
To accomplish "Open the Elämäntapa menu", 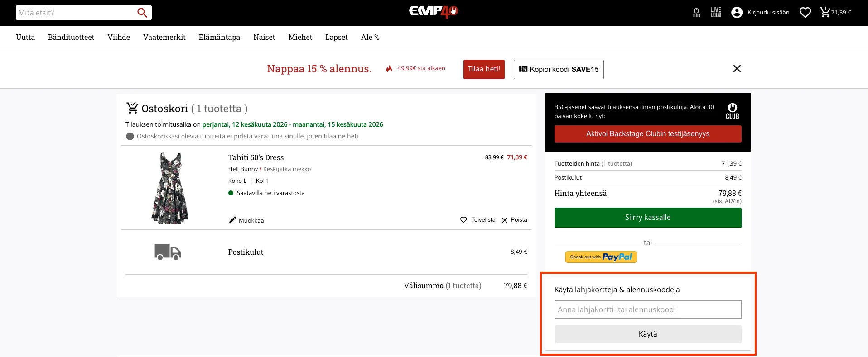I will coord(219,37).
